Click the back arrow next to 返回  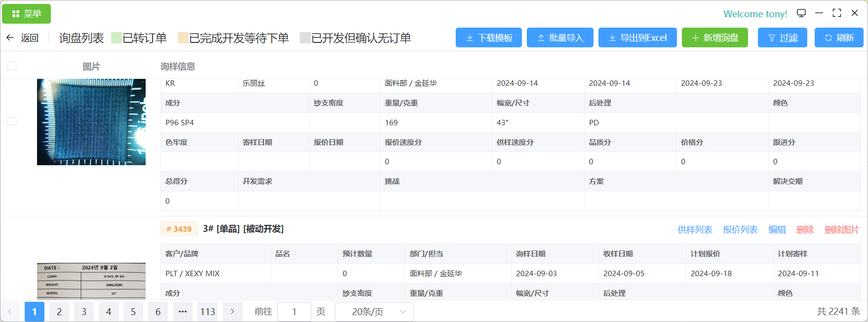coord(10,38)
